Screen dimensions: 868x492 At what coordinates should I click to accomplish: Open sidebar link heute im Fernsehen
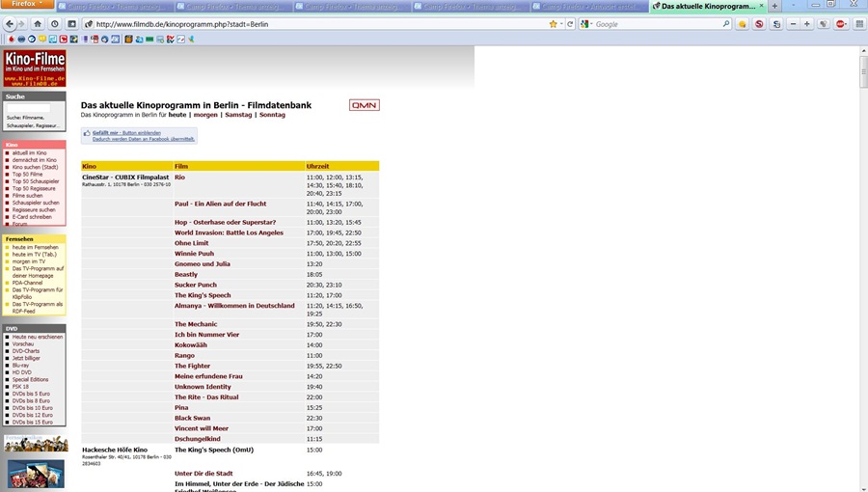click(35, 247)
